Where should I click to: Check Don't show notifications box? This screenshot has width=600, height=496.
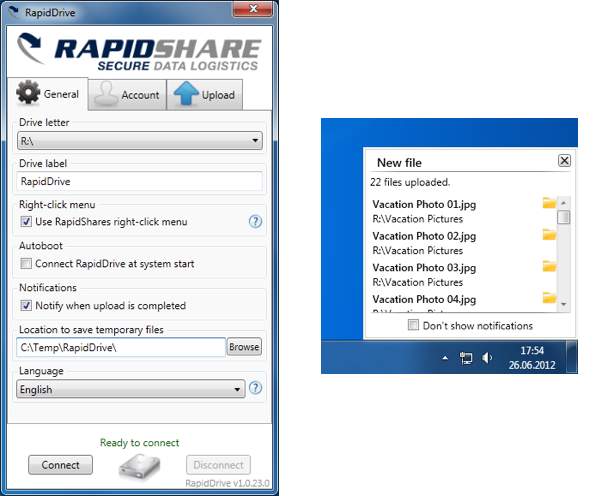coord(413,325)
